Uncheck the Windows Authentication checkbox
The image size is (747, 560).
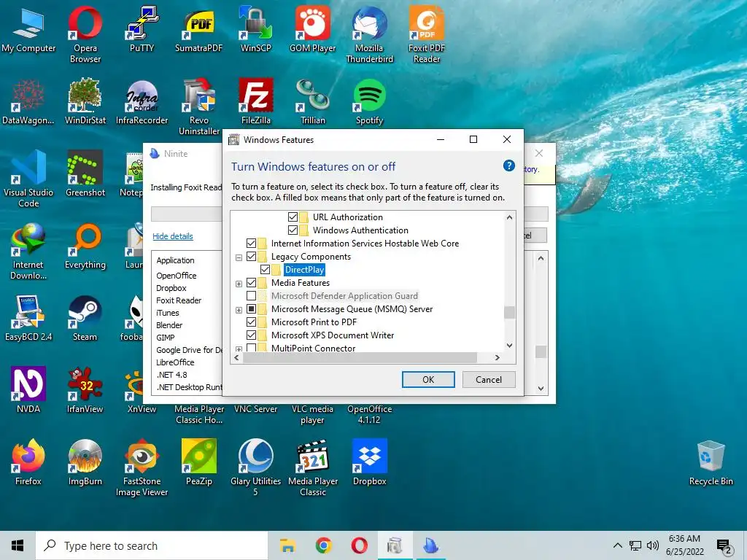tap(293, 230)
